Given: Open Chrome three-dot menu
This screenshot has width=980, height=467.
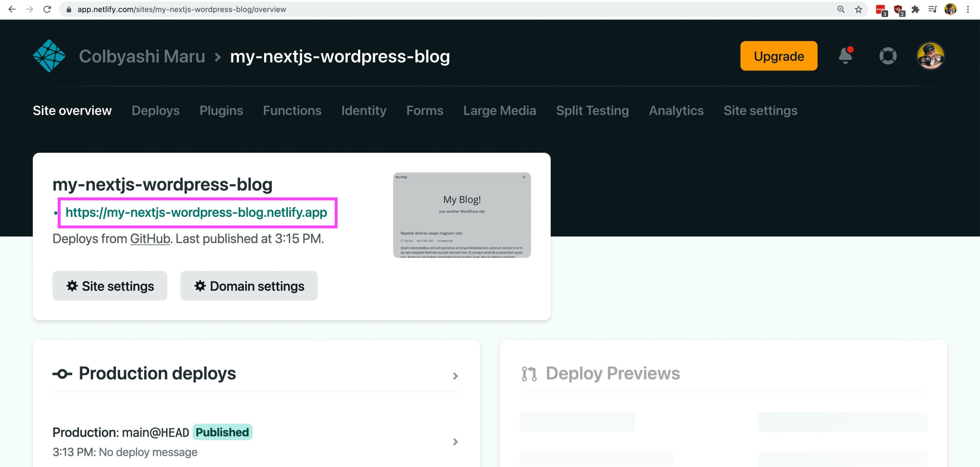Looking at the screenshot, I should (x=968, y=9).
